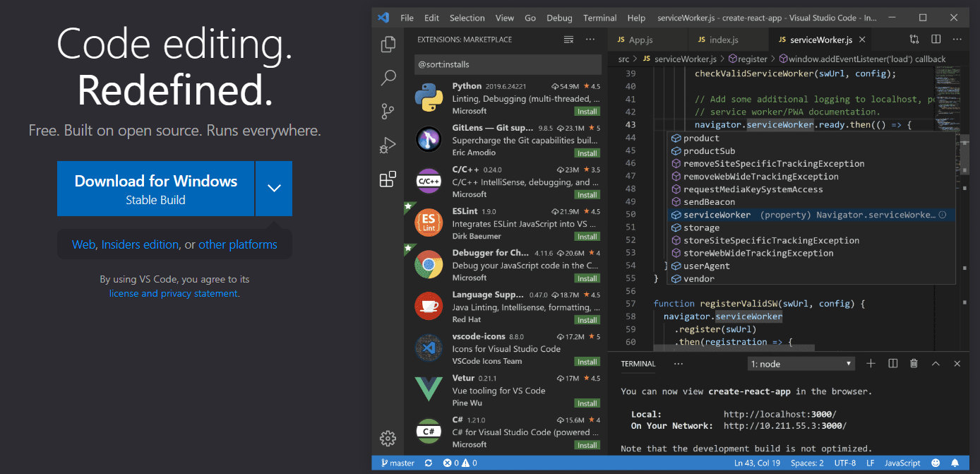Open the Source Control panel
This screenshot has height=474, width=980.
pyautogui.click(x=388, y=111)
